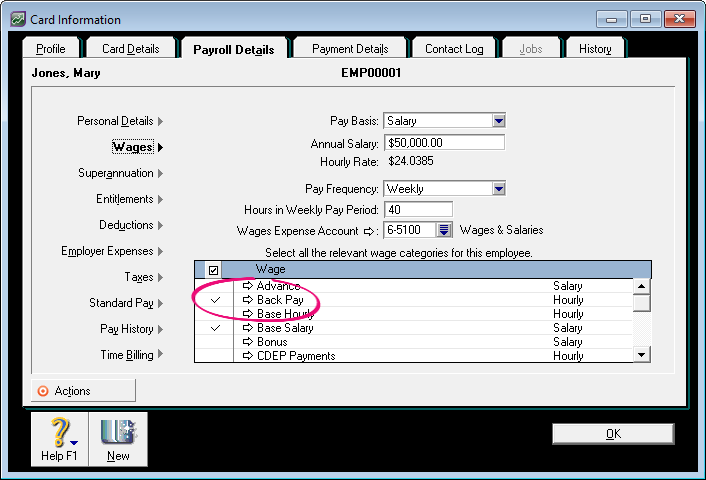
Task: Click the New card icon
Action: click(118, 432)
